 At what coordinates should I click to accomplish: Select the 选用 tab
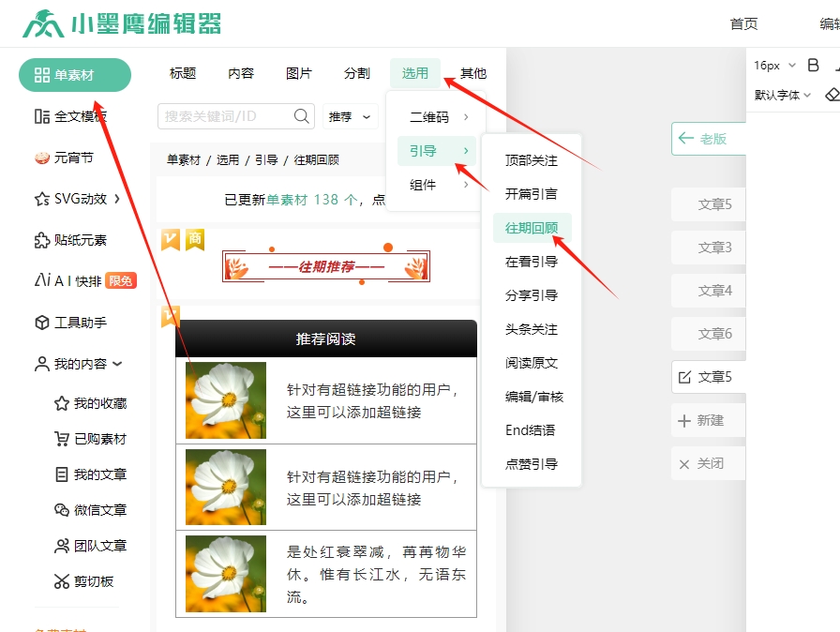pyautogui.click(x=415, y=73)
